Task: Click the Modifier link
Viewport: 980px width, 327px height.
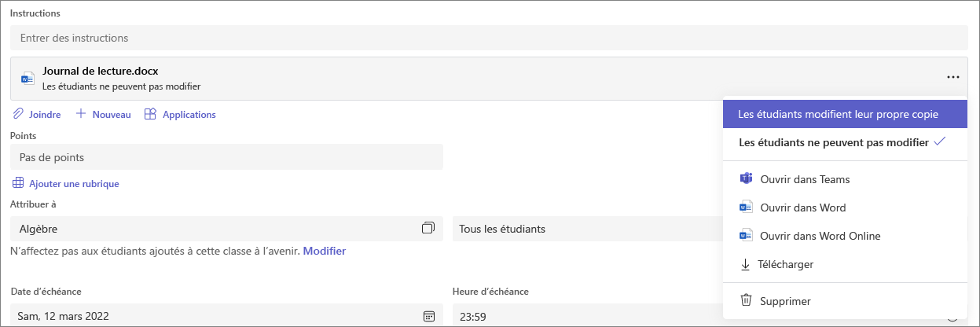Action: click(x=325, y=251)
